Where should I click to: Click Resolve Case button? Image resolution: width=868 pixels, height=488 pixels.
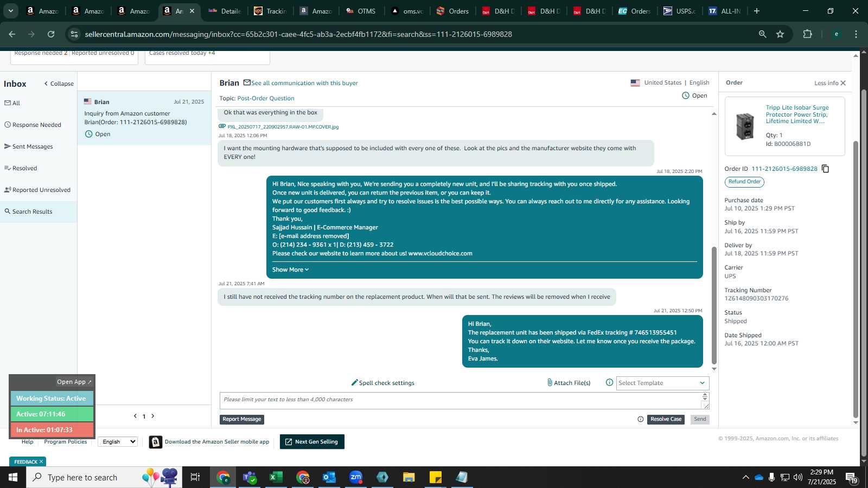click(666, 419)
